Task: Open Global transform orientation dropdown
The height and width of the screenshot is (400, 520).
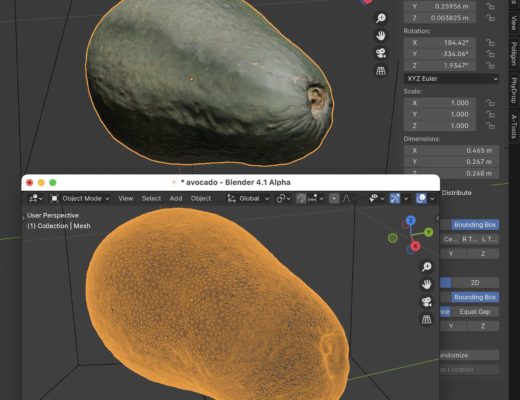Action: tap(248, 199)
